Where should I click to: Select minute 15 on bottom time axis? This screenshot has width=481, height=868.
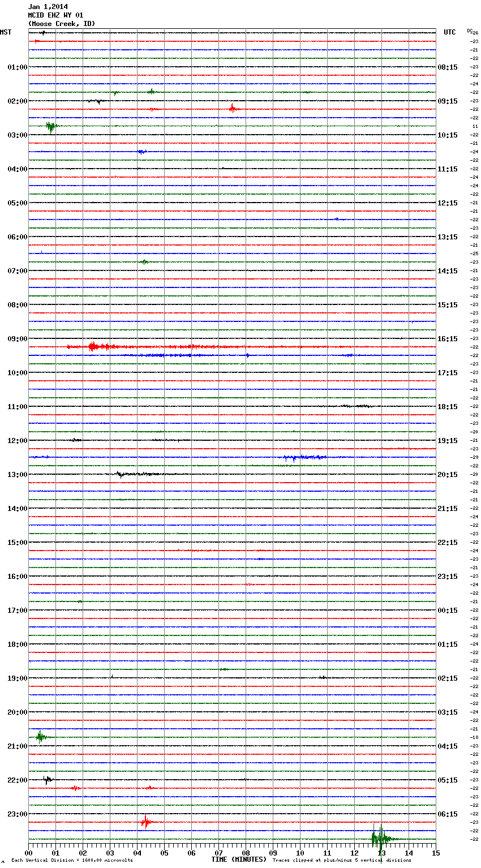pos(436,853)
